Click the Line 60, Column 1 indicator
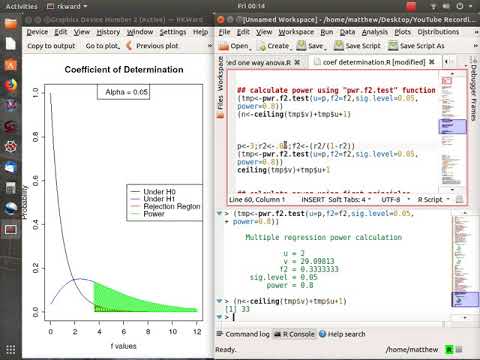 (257, 199)
